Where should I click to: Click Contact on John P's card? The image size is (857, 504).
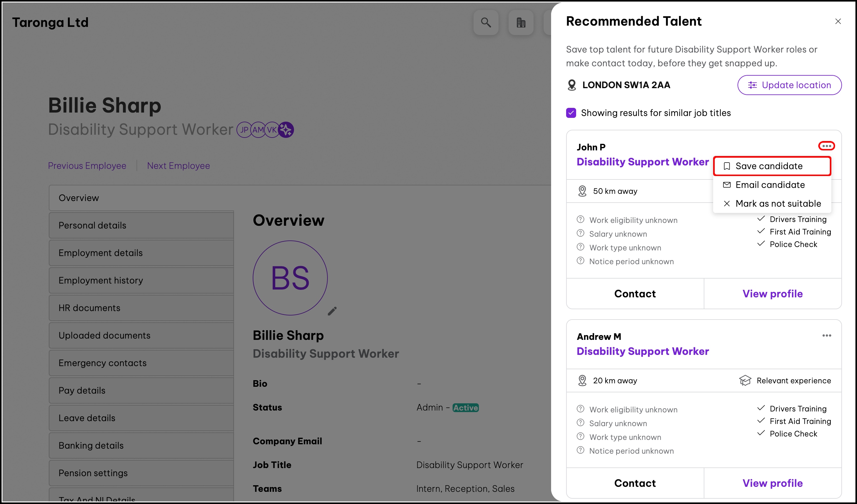pyautogui.click(x=635, y=294)
